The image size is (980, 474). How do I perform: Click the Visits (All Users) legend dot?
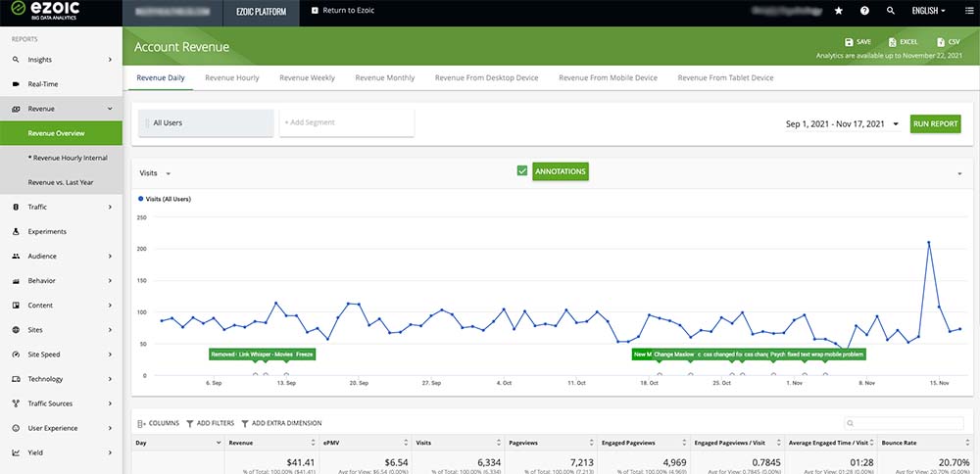click(140, 199)
